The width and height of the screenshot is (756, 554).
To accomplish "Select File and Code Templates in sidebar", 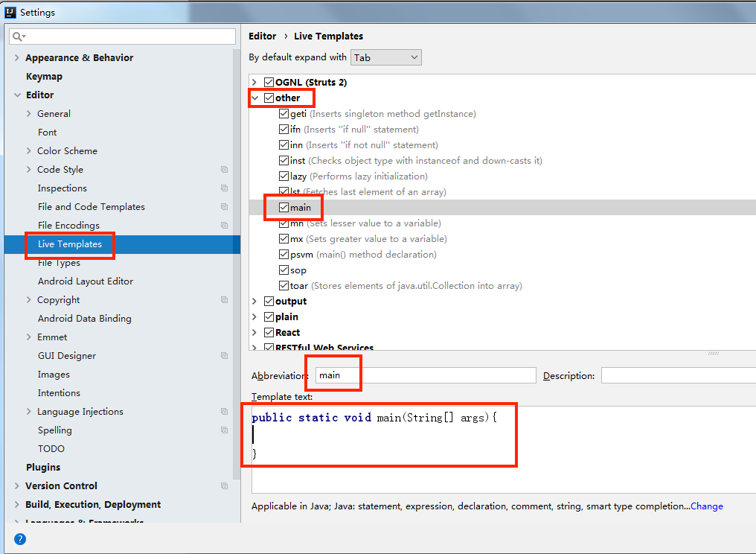I will coord(91,207).
